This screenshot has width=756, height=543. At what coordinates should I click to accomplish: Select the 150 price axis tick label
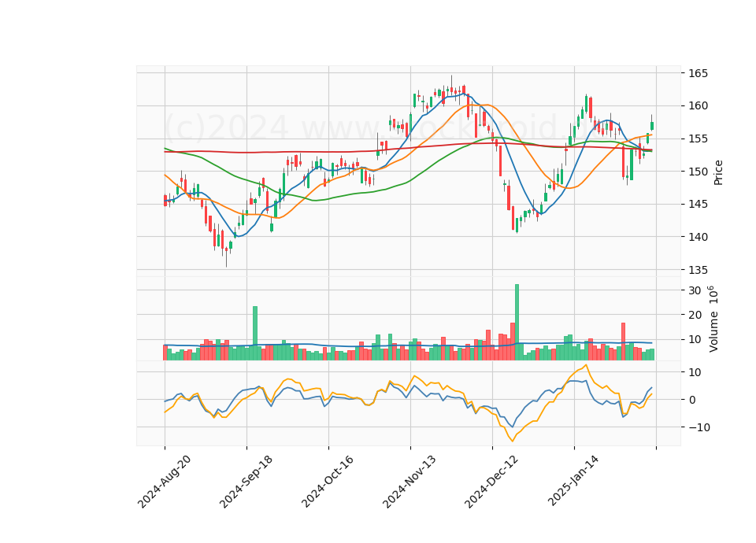[x=699, y=172]
